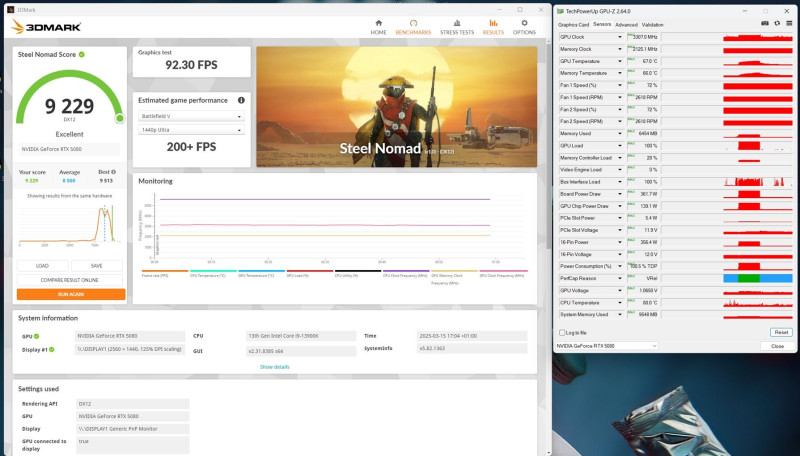The image size is (800, 456).
Task: Click the 3DMark title bar app icon
Action: [x=10, y=10]
